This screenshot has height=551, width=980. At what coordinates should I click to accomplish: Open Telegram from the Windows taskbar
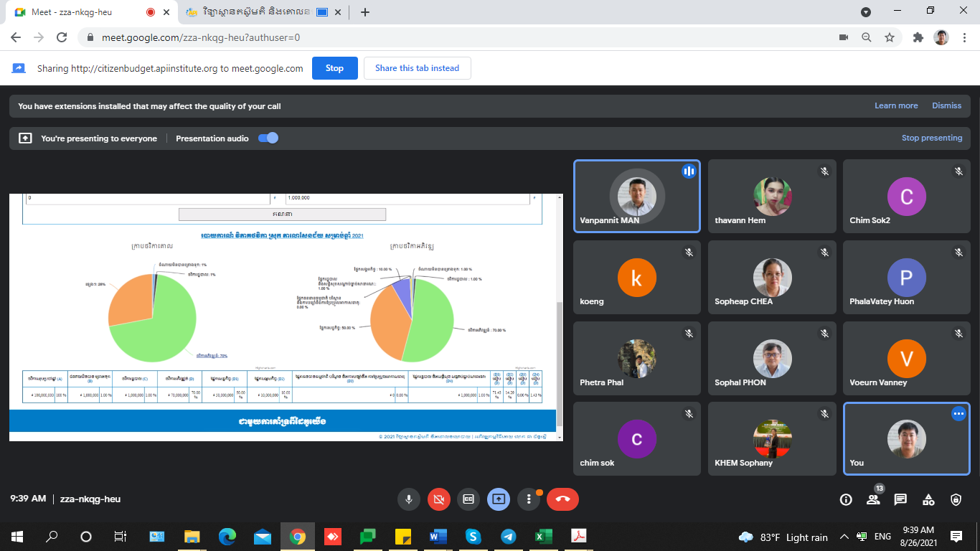coord(509,537)
